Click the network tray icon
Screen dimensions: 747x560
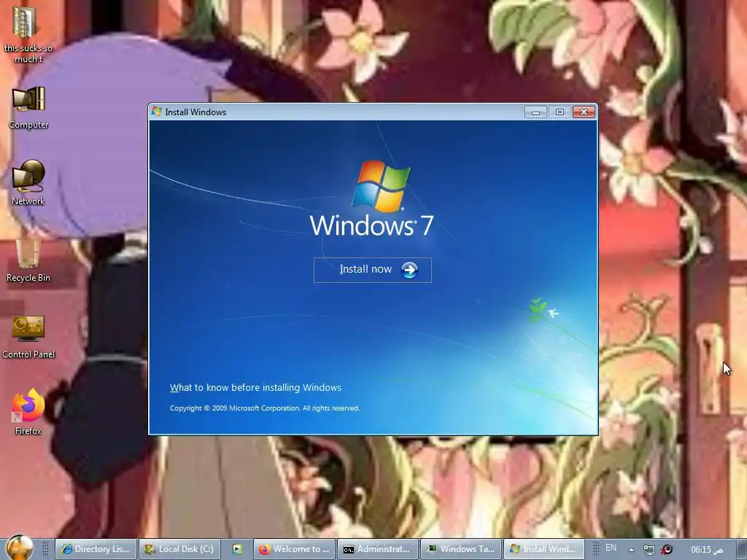coord(649,550)
